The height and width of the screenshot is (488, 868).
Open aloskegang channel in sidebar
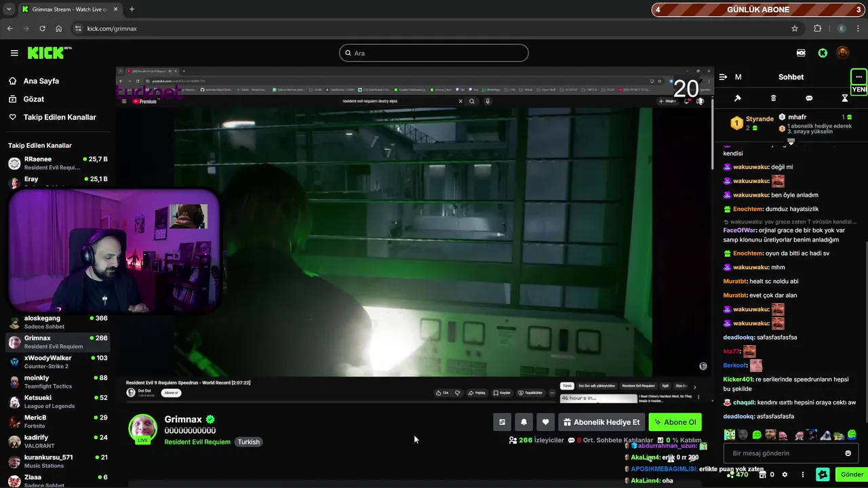(x=58, y=322)
